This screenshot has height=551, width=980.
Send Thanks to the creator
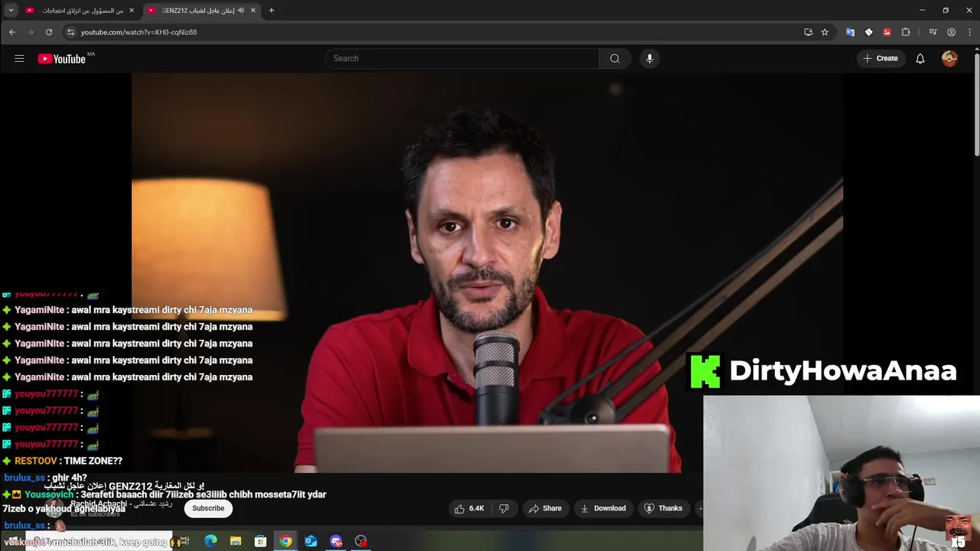(663, 508)
